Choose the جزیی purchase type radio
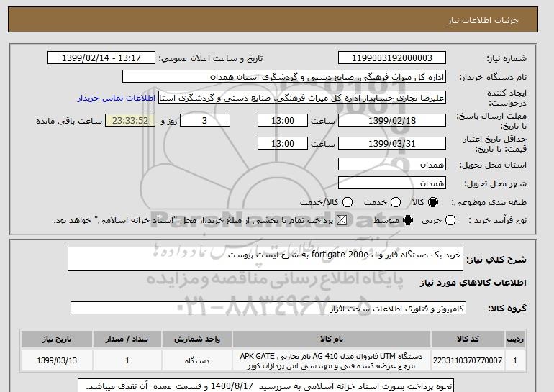 (450, 220)
